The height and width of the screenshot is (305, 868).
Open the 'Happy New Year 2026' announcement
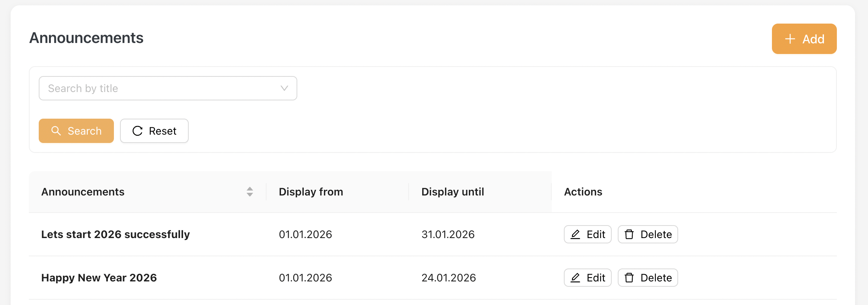[x=99, y=278]
